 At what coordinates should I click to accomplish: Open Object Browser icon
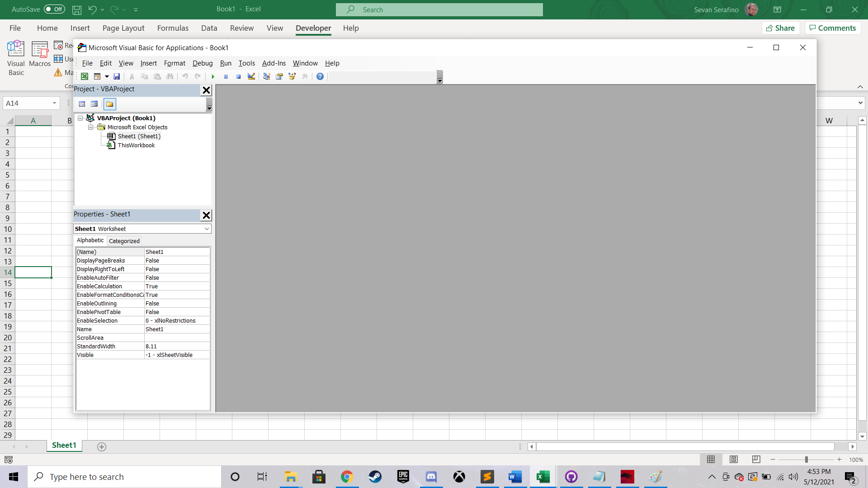tap(292, 76)
